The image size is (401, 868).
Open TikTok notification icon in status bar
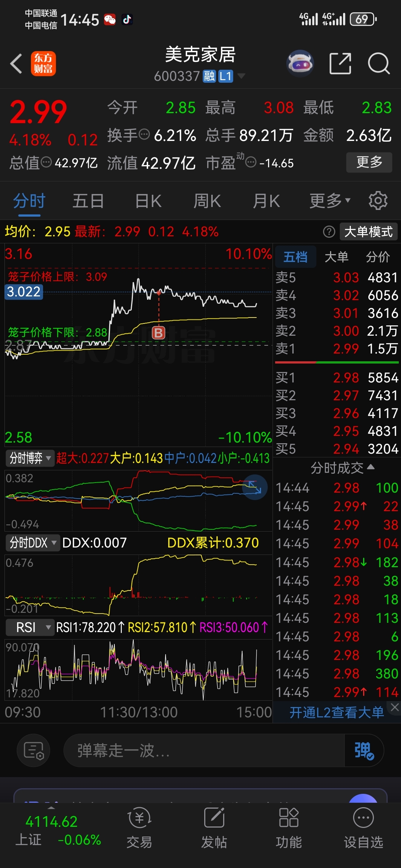click(127, 19)
